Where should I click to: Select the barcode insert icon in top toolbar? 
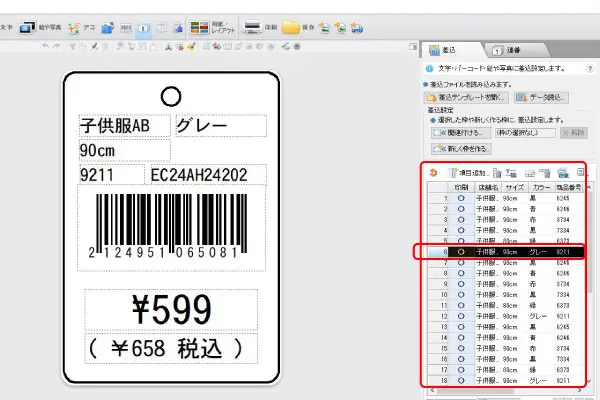tap(126, 28)
